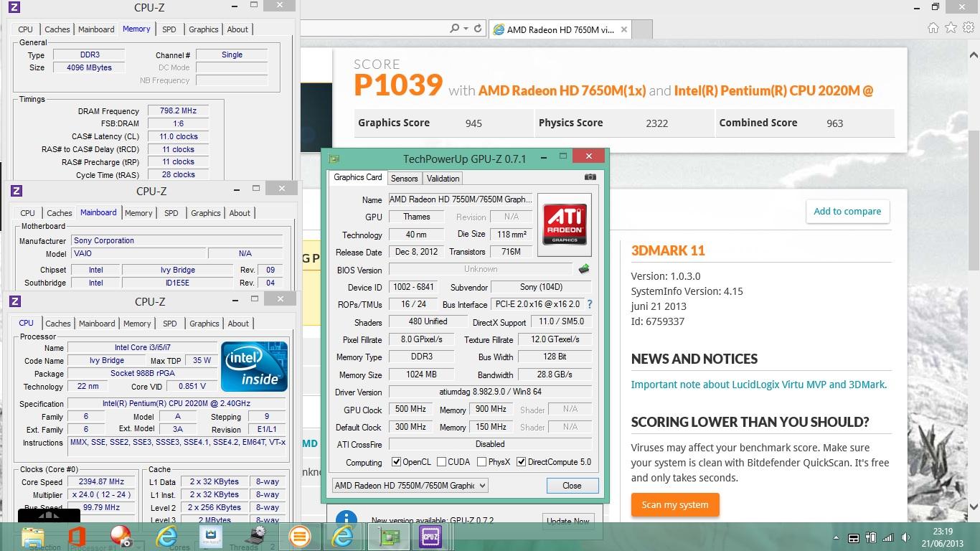Click the P1039 score text
The width and height of the screenshot is (980, 551).
398,85
